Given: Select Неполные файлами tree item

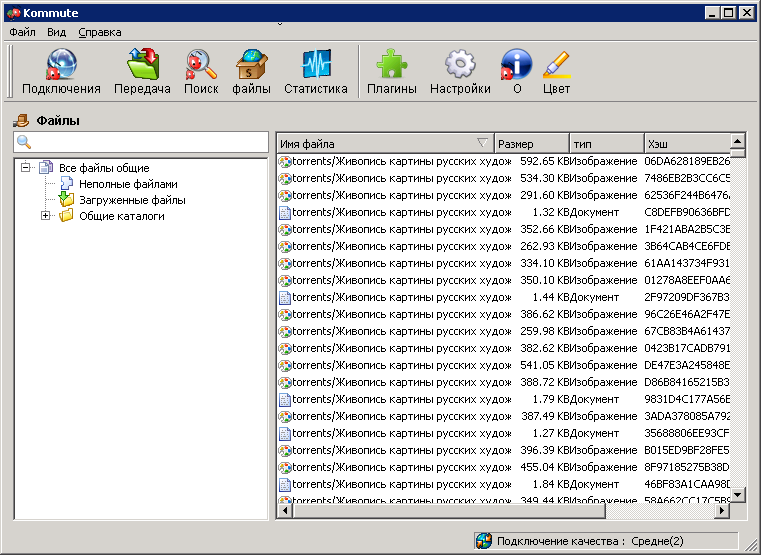Looking at the screenshot, I should click(x=128, y=184).
